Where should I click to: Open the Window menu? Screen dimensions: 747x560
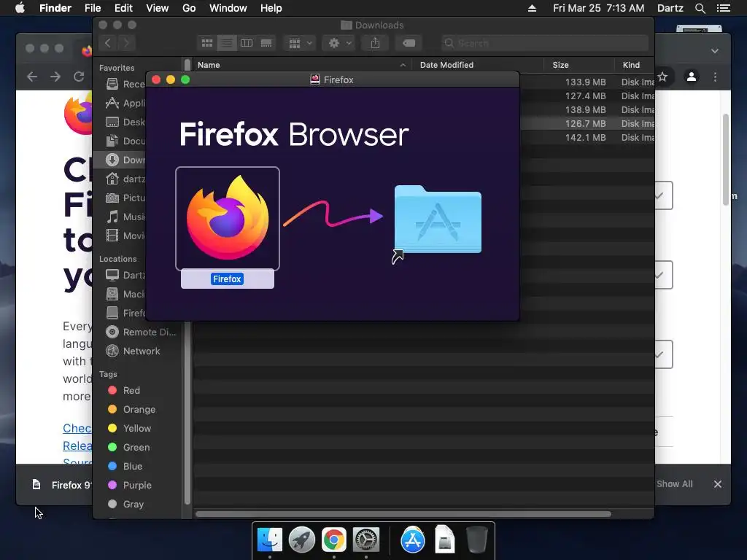(x=228, y=8)
